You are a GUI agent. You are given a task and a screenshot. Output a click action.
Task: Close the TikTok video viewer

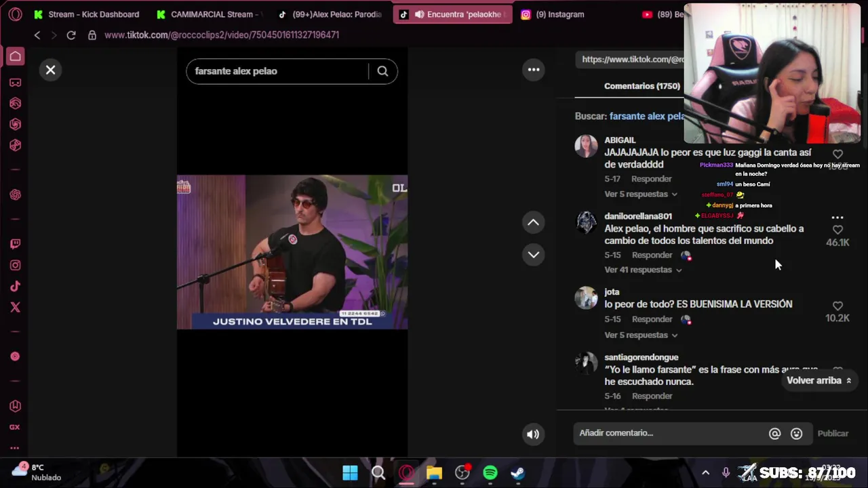pos(50,70)
